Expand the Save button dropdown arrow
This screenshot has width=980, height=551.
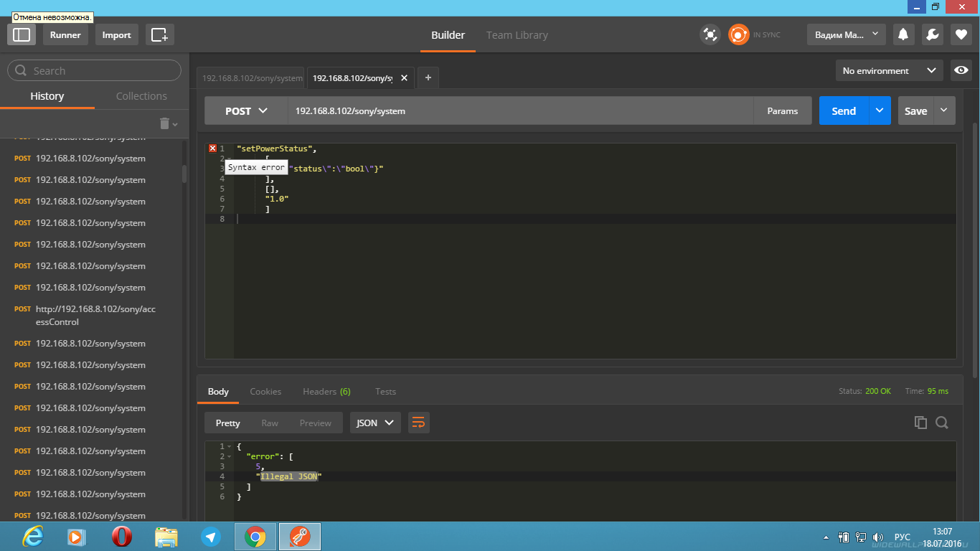pos(944,110)
